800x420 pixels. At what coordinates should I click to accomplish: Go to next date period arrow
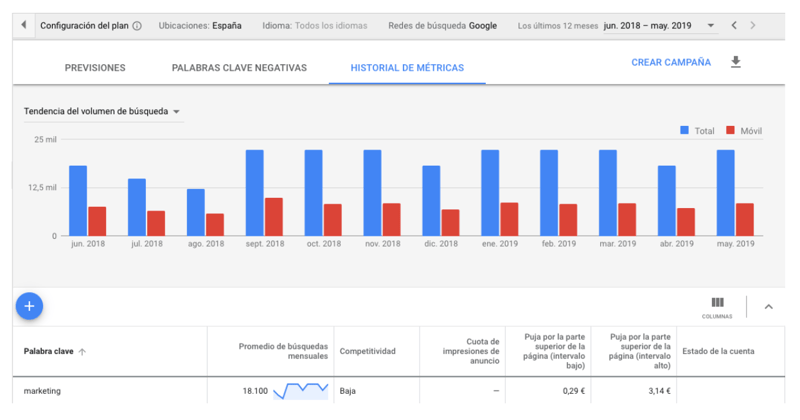tap(753, 25)
